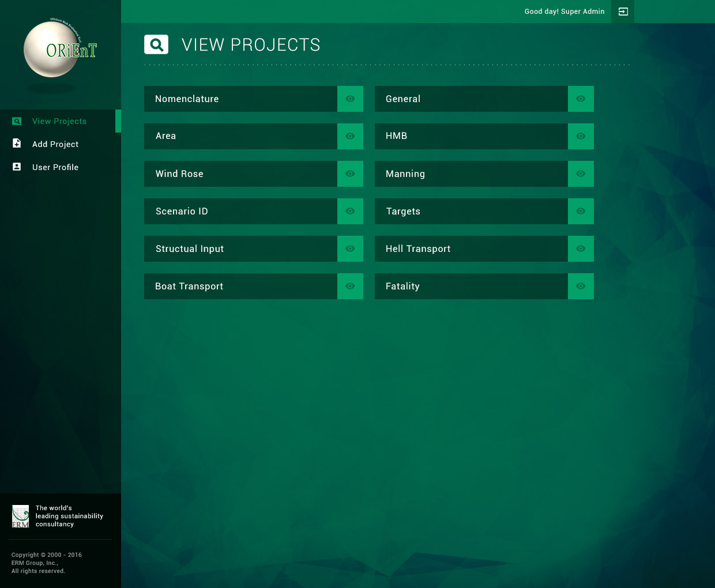
Task: Click the eye icon for Nomenclature
Action: point(350,99)
